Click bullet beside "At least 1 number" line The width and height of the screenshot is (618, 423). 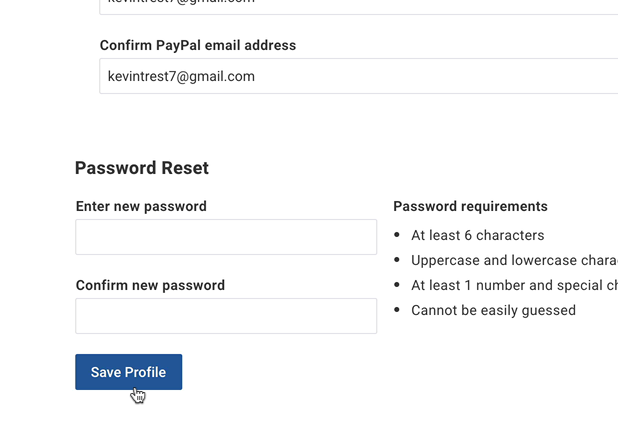pos(399,286)
